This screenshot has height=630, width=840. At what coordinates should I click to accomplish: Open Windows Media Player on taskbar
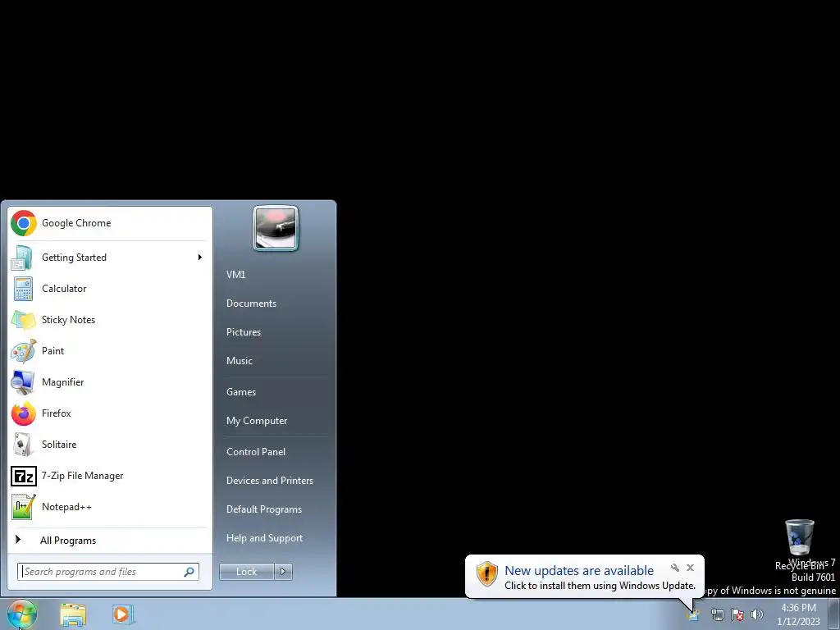coord(122,614)
